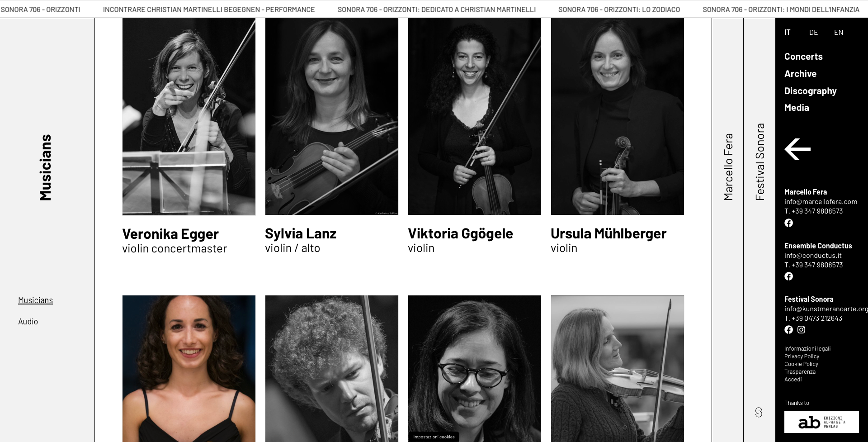Image resolution: width=868 pixels, height=442 pixels.
Task: Open Ensemble Conductus Facebook icon
Action: click(x=788, y=276)
